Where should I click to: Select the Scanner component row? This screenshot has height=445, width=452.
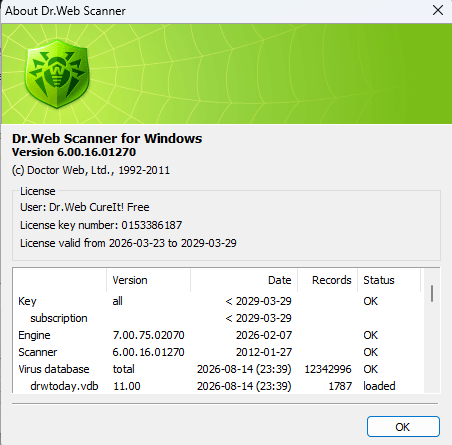(x=218, y=352)
